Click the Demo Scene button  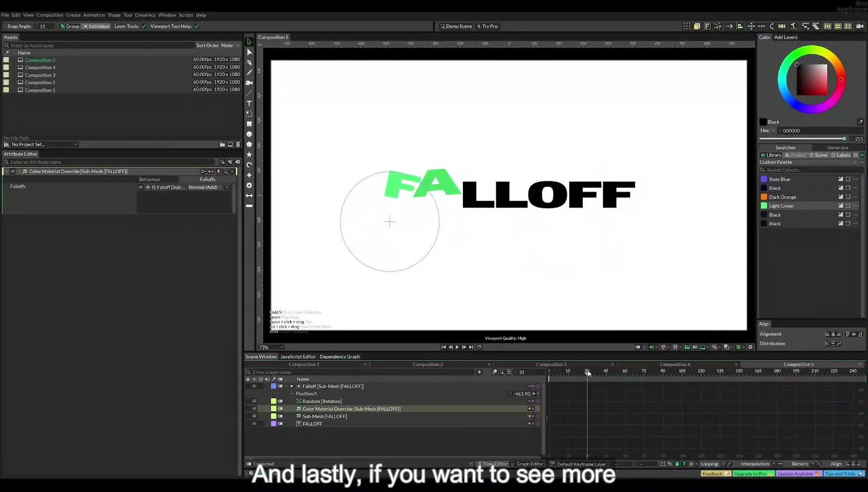point(456,26)
